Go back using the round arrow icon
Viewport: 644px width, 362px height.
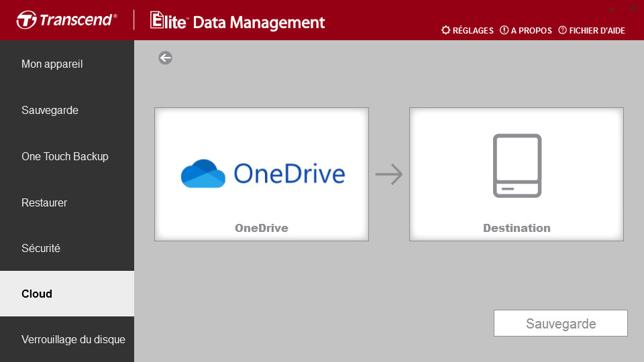(x=166, y=58)
